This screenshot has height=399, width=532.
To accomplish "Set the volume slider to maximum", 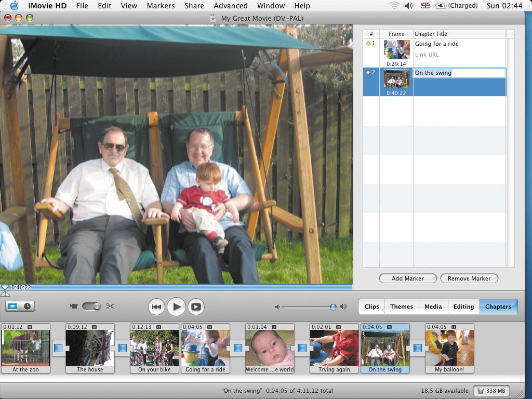I will (334, 307).
